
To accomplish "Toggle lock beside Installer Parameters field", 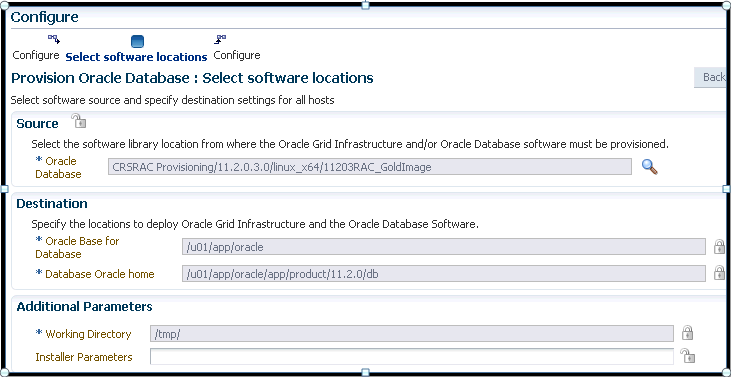I will tap(688, 356).
